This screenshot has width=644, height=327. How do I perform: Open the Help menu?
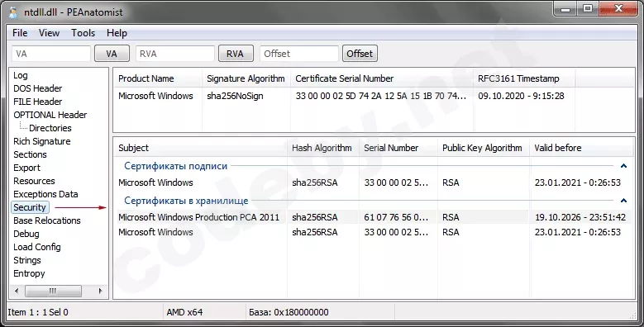tap(117, 33)
